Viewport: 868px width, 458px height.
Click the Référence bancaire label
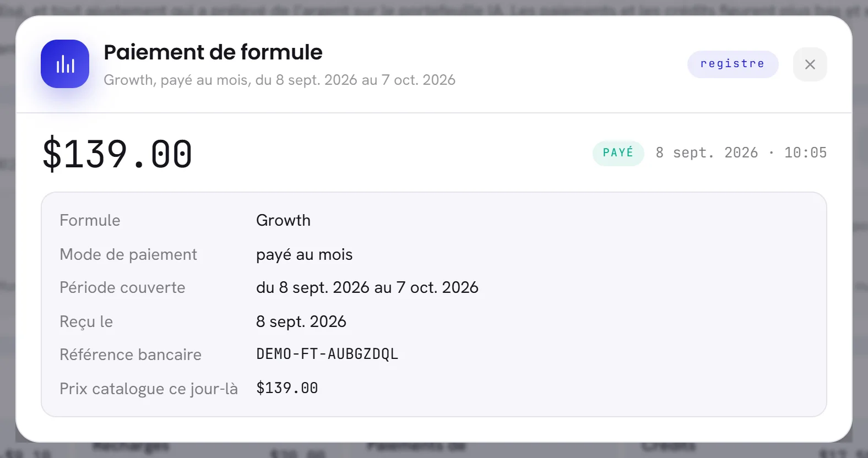(131, 355)
